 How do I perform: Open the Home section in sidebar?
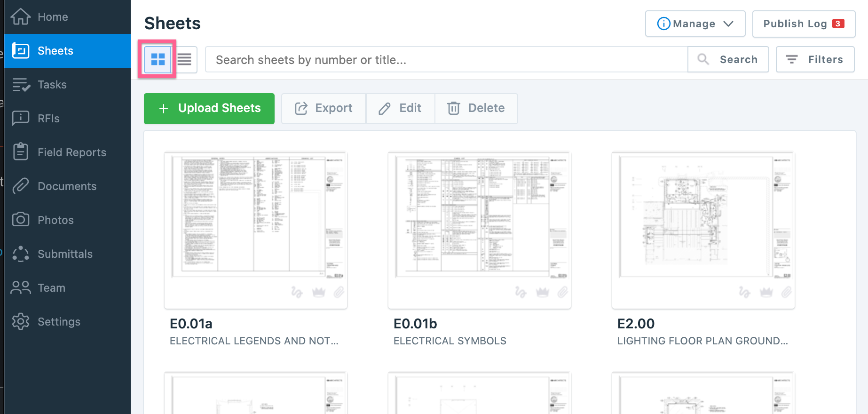click(67, 17)
